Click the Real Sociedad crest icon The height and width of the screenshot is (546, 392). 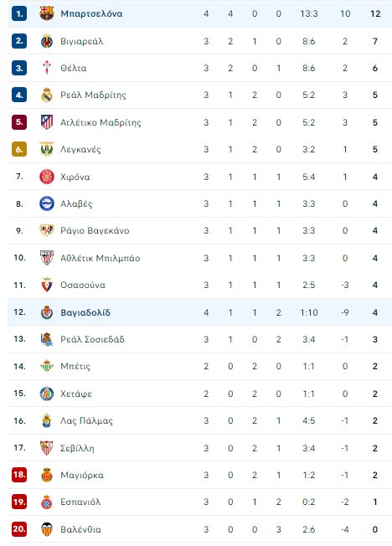click(x=47, y=339)
